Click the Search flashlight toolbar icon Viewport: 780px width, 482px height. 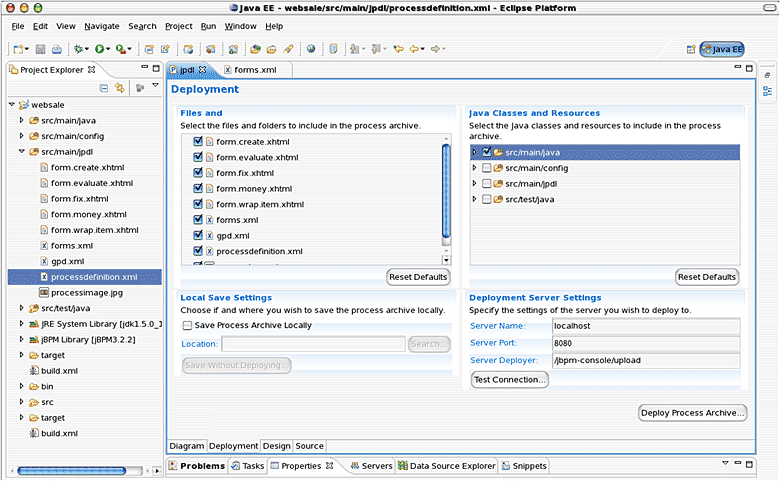(289, 49)
